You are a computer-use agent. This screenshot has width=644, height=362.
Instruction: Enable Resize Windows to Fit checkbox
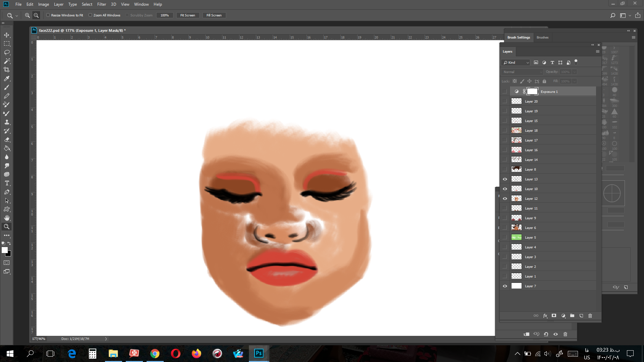pyautogui.click(x=48, y=15)
